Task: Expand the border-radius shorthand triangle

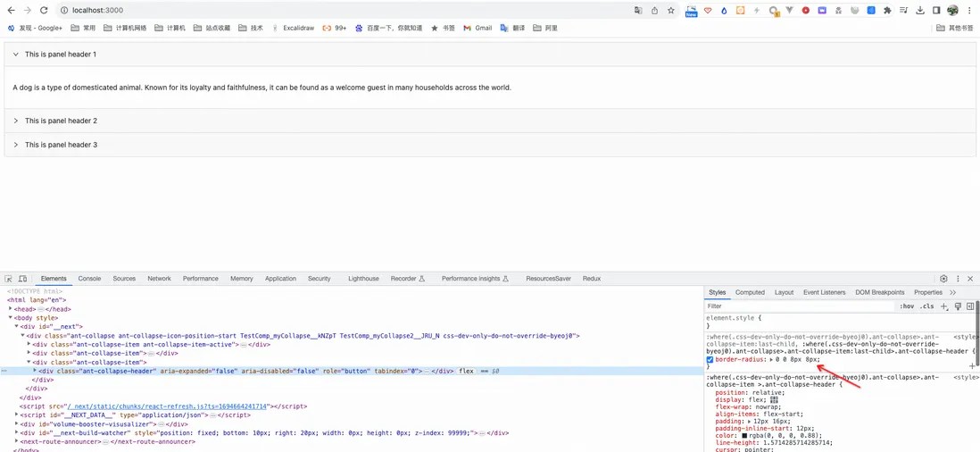Action: point(772,359)
